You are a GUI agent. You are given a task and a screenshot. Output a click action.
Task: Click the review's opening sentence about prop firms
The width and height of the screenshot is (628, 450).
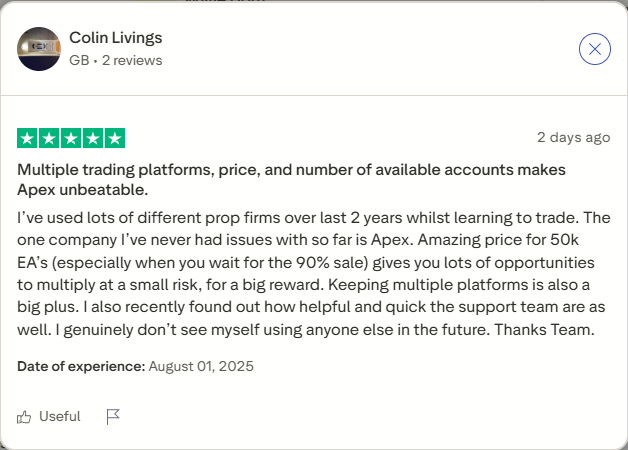[300, 217]
